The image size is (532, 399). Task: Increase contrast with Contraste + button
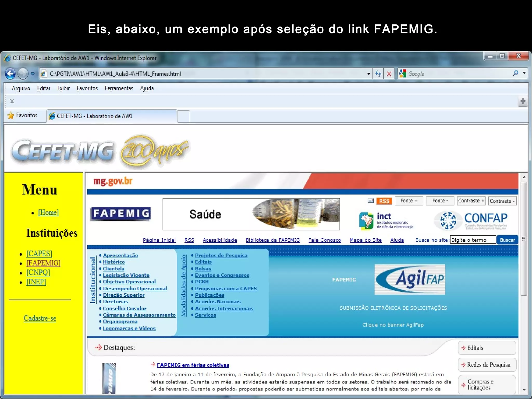[471, 201]
